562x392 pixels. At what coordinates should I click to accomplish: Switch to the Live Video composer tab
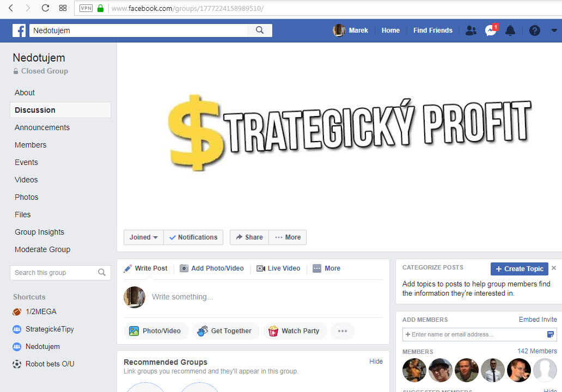tap(278, 268)
